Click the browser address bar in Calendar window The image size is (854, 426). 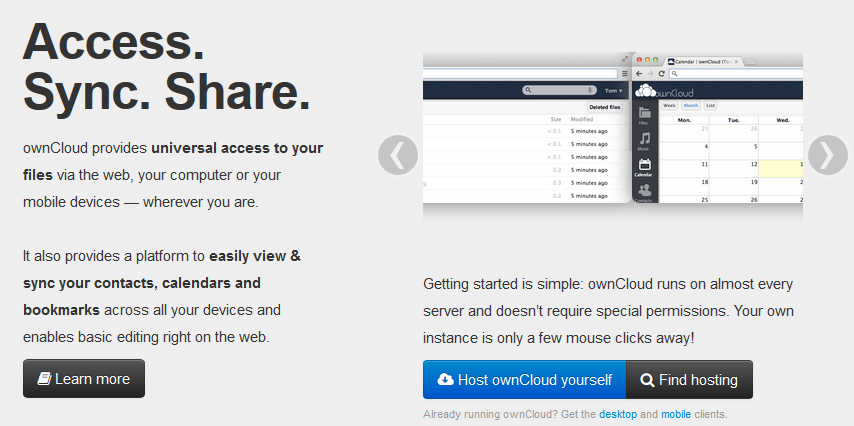click(736, 74)
